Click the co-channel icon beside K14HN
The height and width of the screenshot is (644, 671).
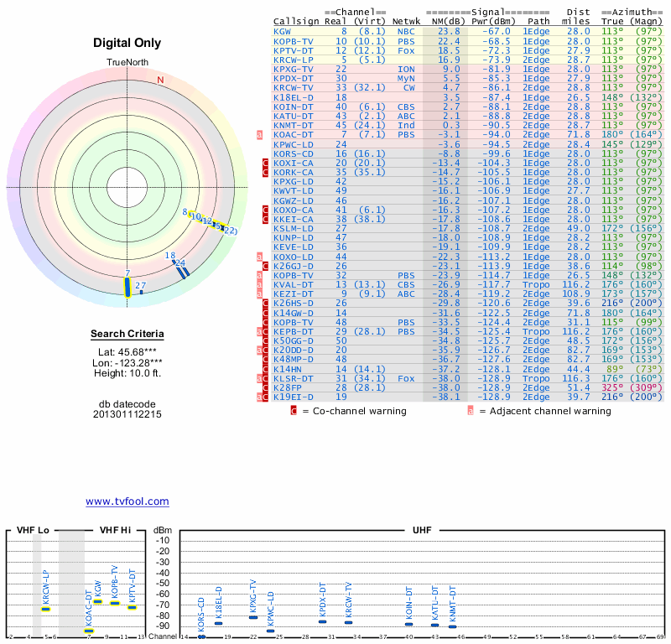[x=266, y=369]
